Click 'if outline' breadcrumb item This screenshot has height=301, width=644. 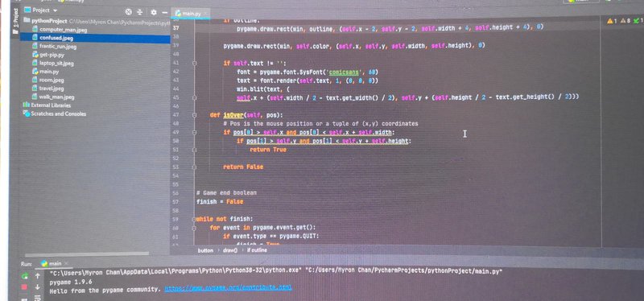(257, 250)
